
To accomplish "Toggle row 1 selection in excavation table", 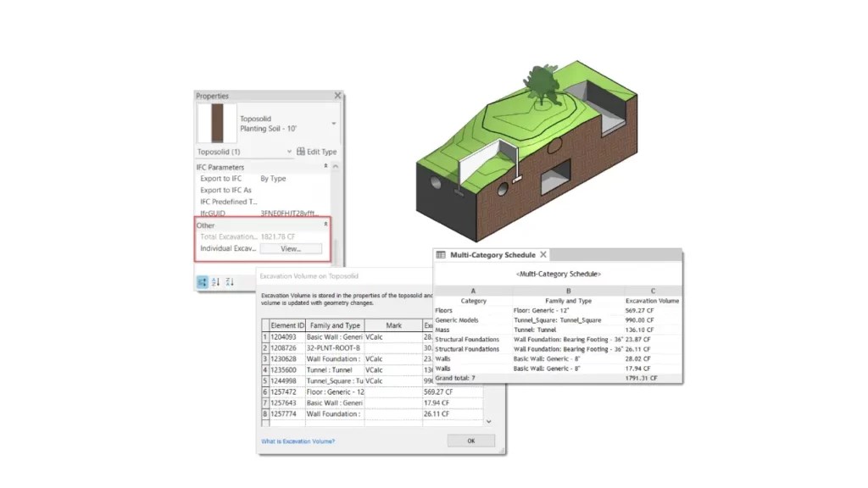I will tap(267, 337).
